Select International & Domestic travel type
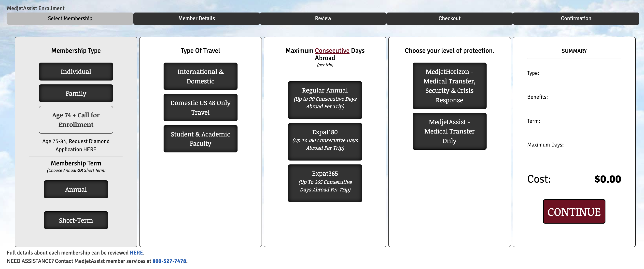The height and width of the screenshot is (269, 644). tap(200, 76)
